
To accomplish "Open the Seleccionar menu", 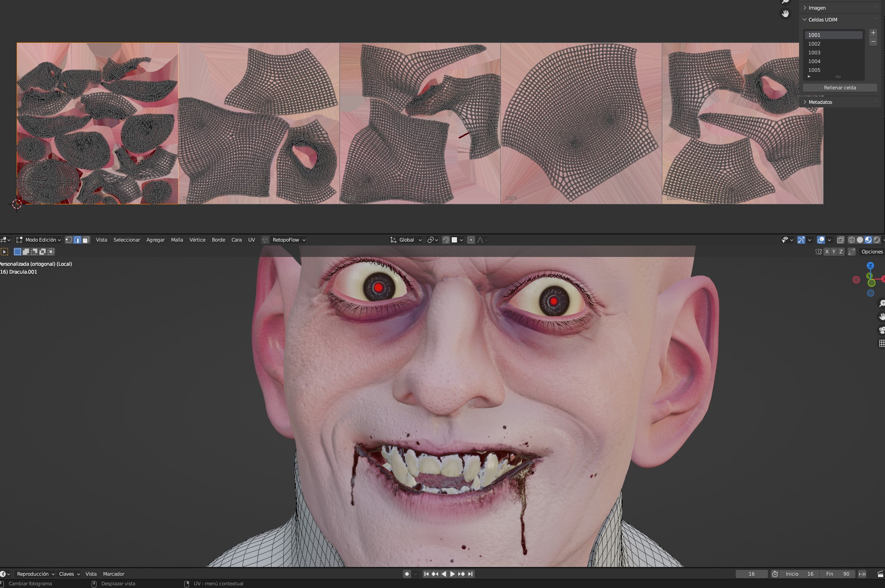I will pyautogui.click(x=127, y=240).
